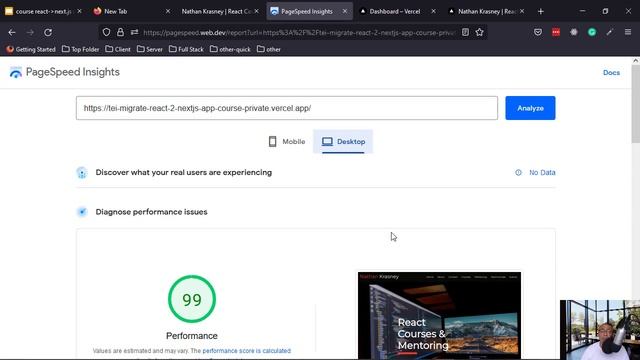
Task: Open the gray gear-like extension icon
Action: coord(573,32)
